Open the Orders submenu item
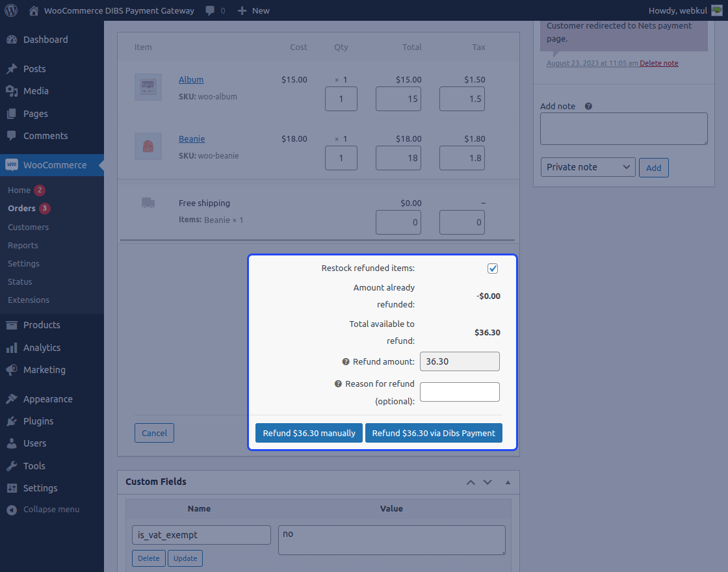The image size is (728, 572). (21, 209)
